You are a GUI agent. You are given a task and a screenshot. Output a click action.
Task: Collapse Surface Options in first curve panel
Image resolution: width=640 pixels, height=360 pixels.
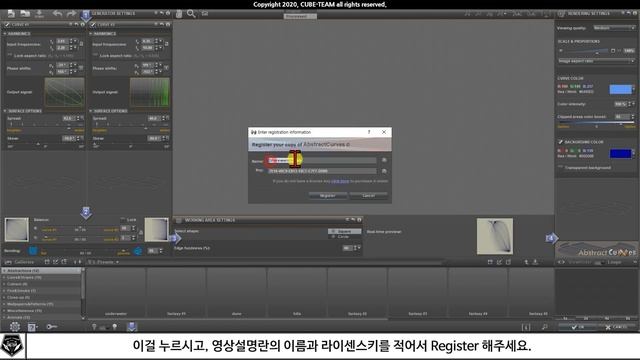(5, 111)
